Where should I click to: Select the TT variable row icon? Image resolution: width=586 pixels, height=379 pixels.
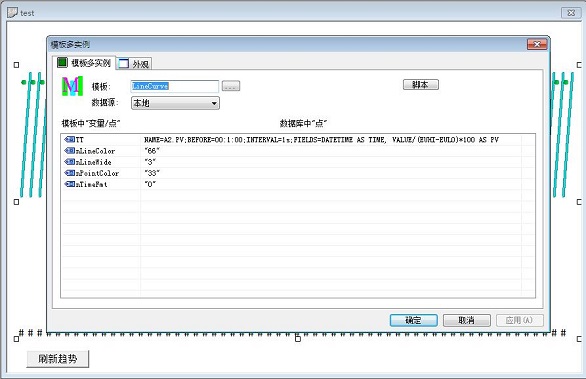point(70,139)
